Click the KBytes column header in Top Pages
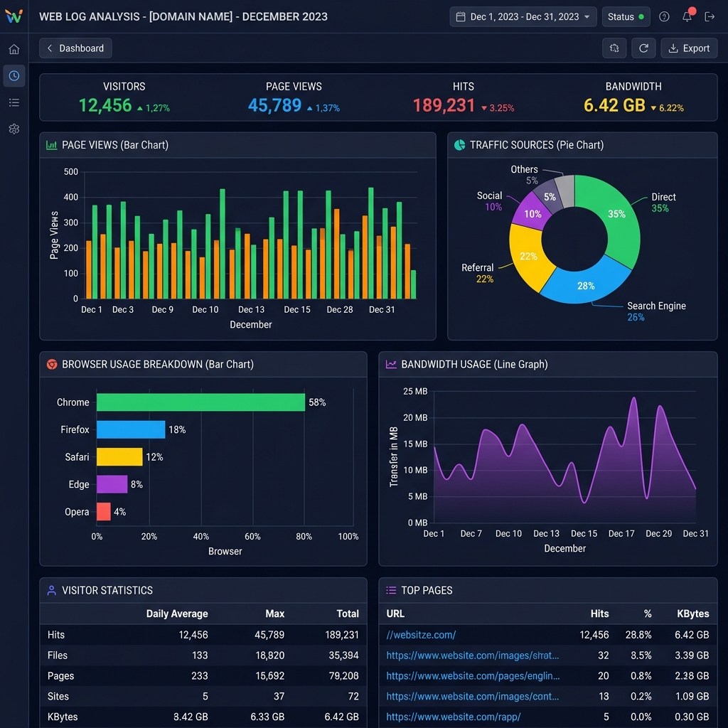Screen dimensions: 728x728 tap(692, 614)
